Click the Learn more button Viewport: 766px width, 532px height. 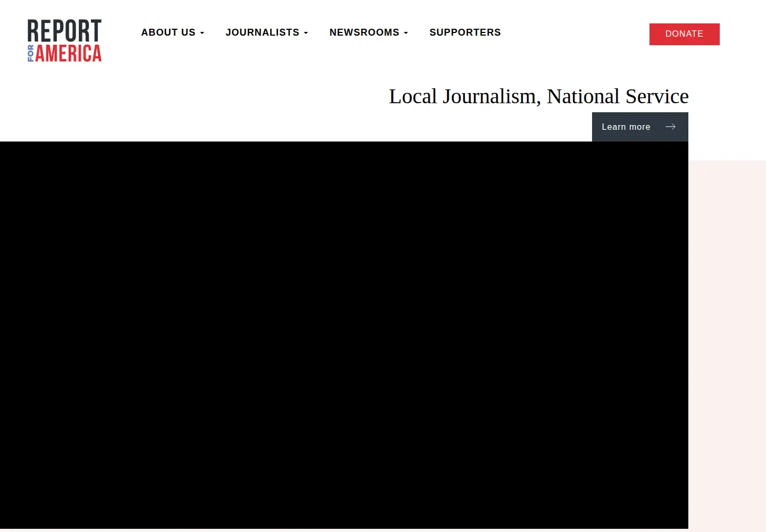640,127
